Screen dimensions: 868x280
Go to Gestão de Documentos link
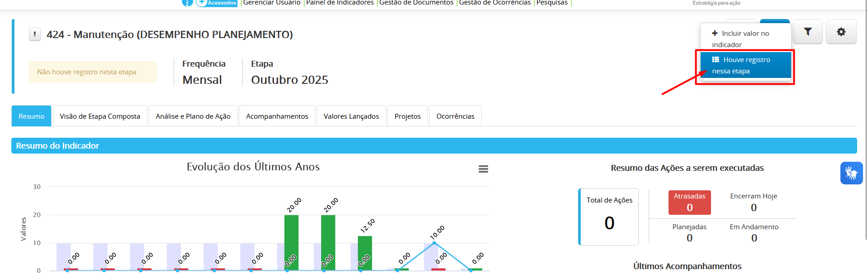point(416,3)
